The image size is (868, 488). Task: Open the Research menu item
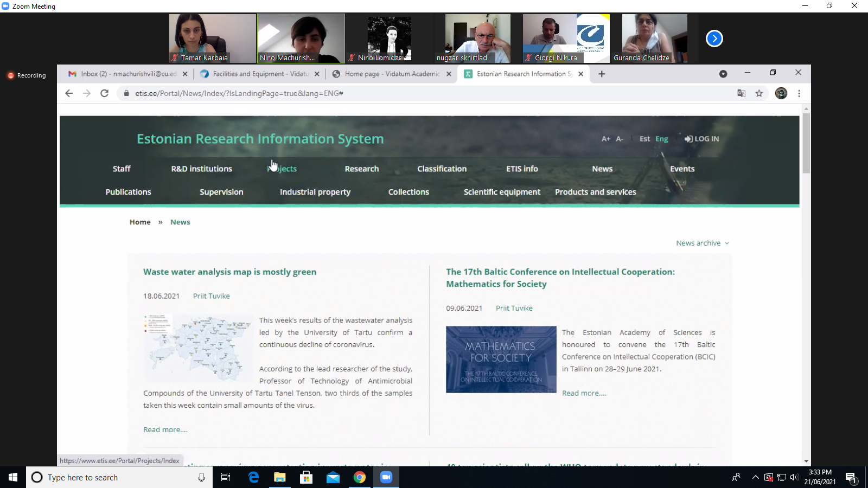362,169
